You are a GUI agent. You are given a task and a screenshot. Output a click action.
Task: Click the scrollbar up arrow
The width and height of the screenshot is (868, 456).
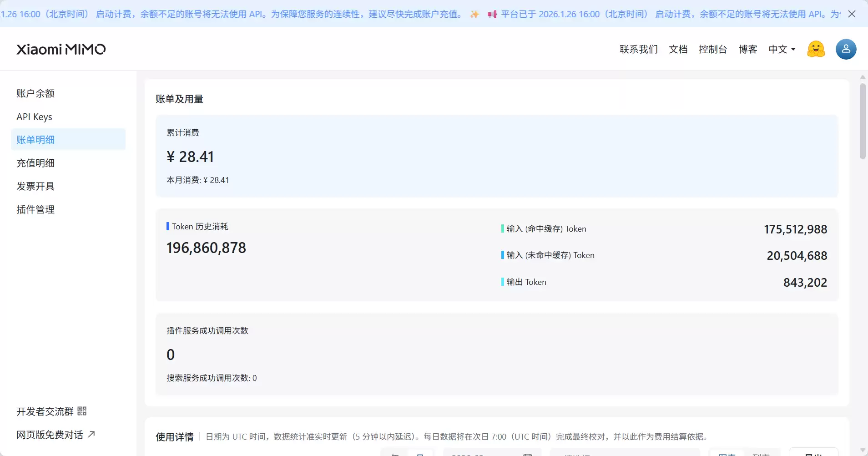(863, 77)
